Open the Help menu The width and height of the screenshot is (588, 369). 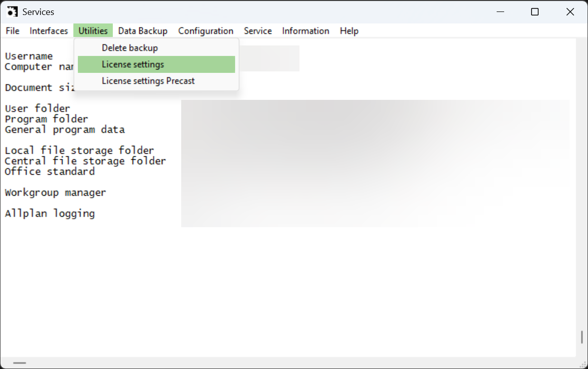[349, 31]
